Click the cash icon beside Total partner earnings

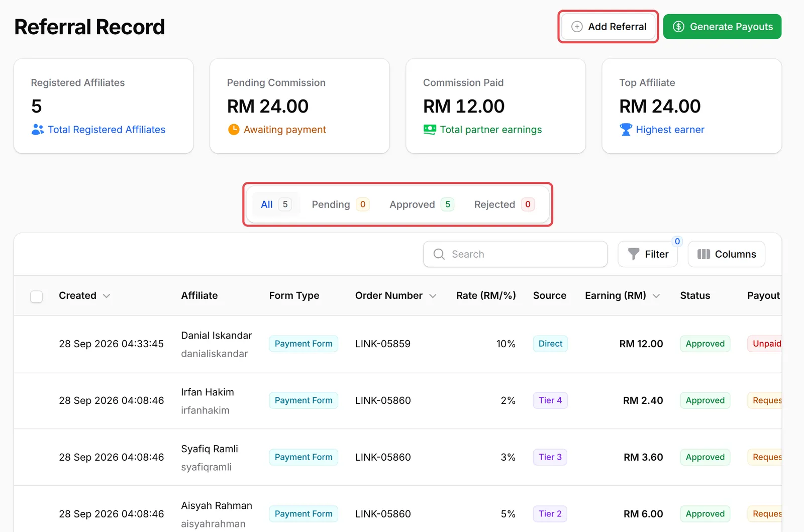[x=430, y=130]
